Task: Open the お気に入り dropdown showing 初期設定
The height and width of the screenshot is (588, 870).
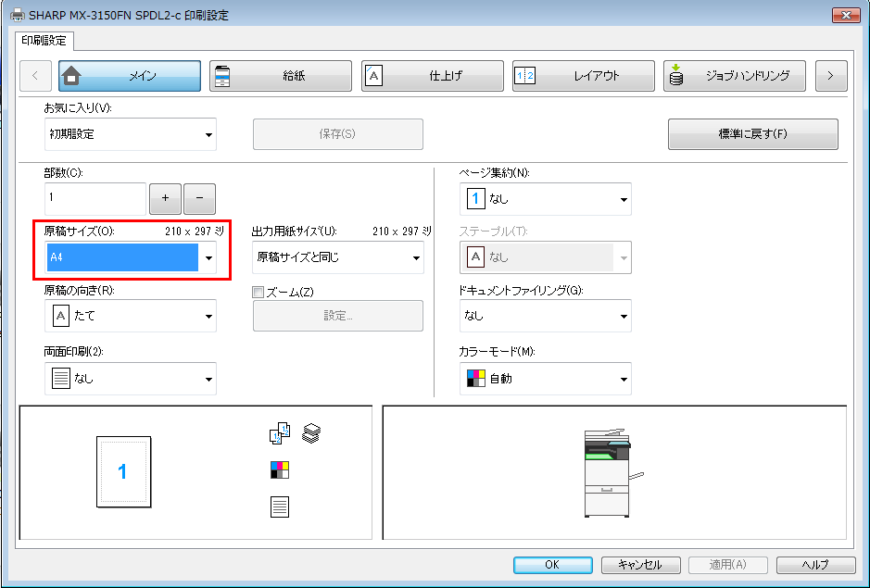Action: click(131, 134)
